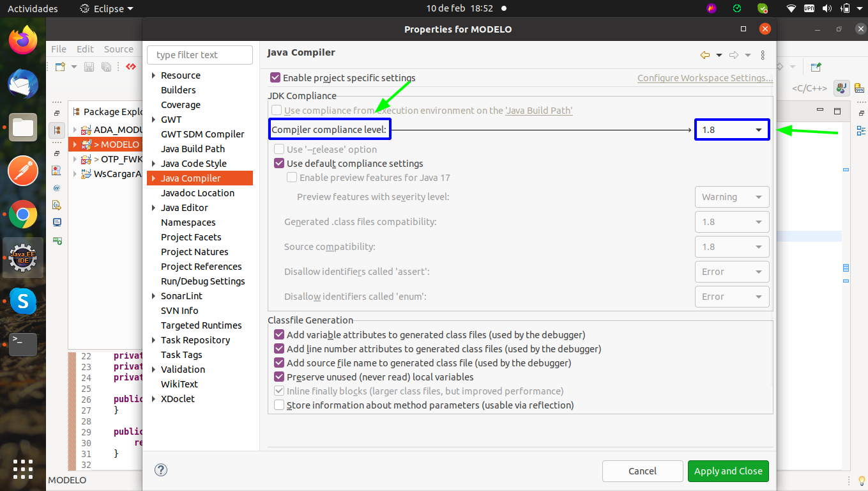Click the 'type filter text' search field
This screenshot has width=868, height=491.
200,55
